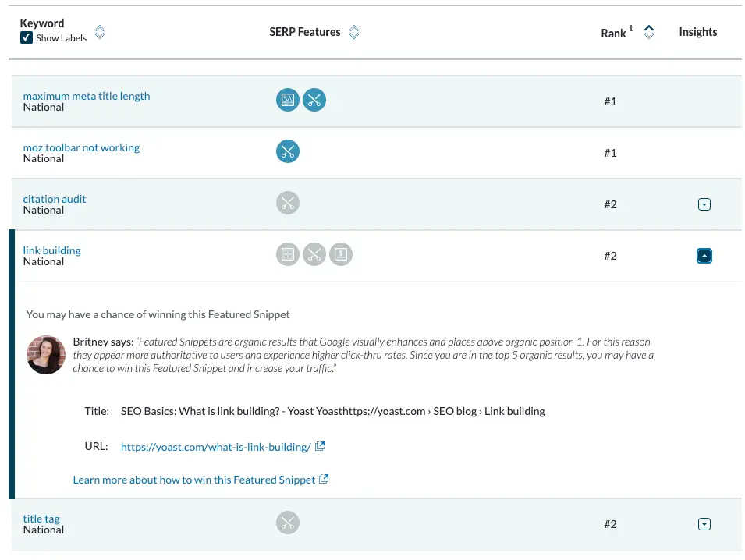Click scissors icon in moz toolbar not working row

click(x=288, y=151)
